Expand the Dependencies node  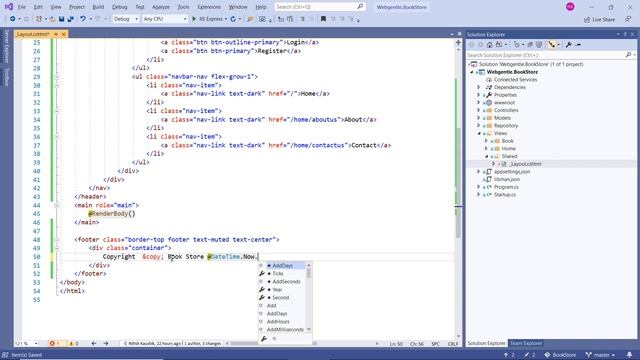(479, 87)
